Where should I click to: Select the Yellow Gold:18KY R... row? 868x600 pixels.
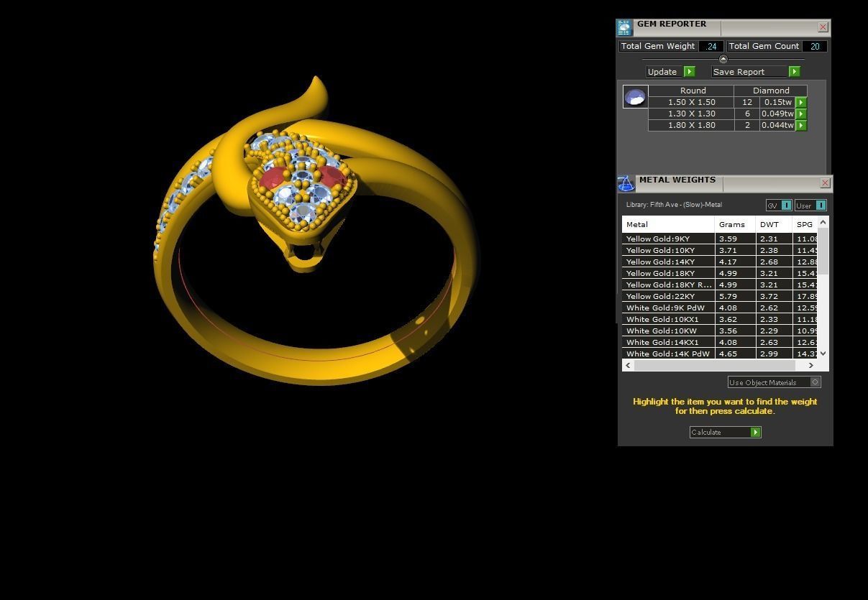[720, 285]
